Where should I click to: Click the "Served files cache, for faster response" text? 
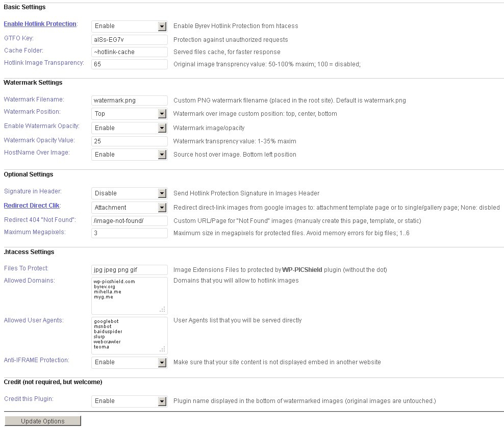pyautogui.click(x=226, y=52)
